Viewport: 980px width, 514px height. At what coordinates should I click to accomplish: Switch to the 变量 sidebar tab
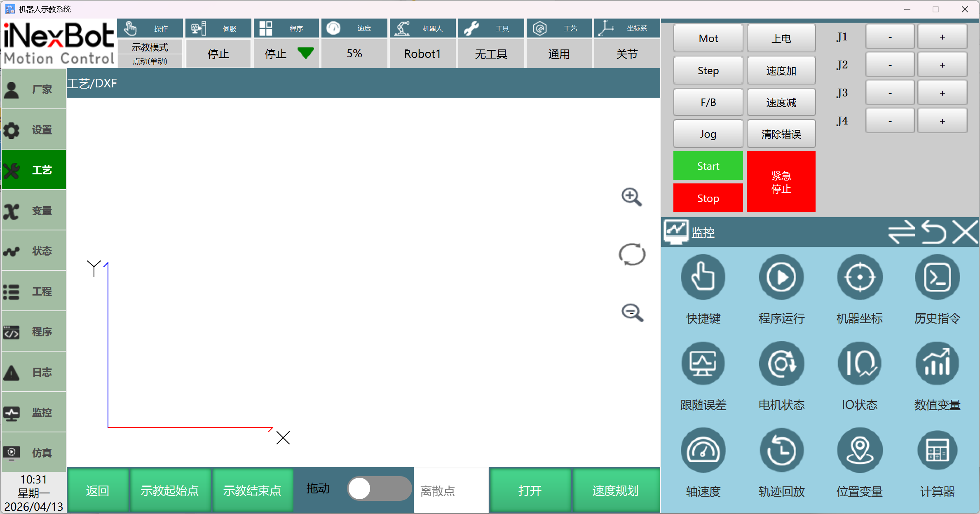(34, 211)
